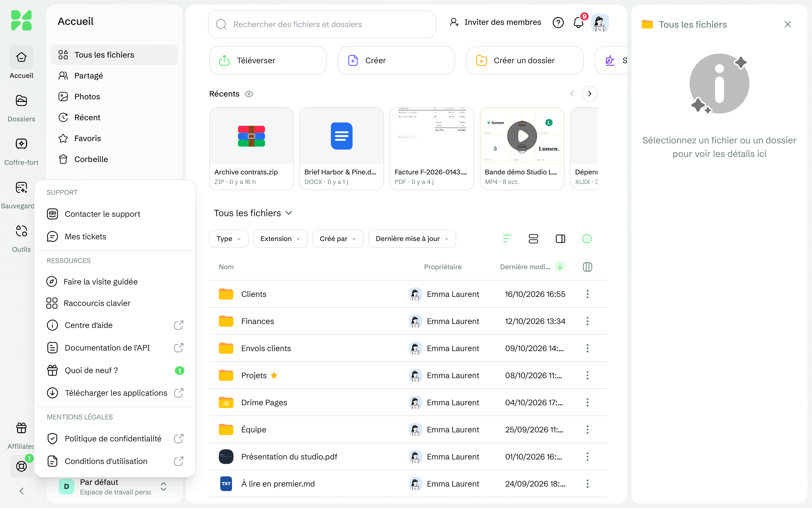
Task: Open Quoi de neuf ? menu entry
Action: (115, 370)
